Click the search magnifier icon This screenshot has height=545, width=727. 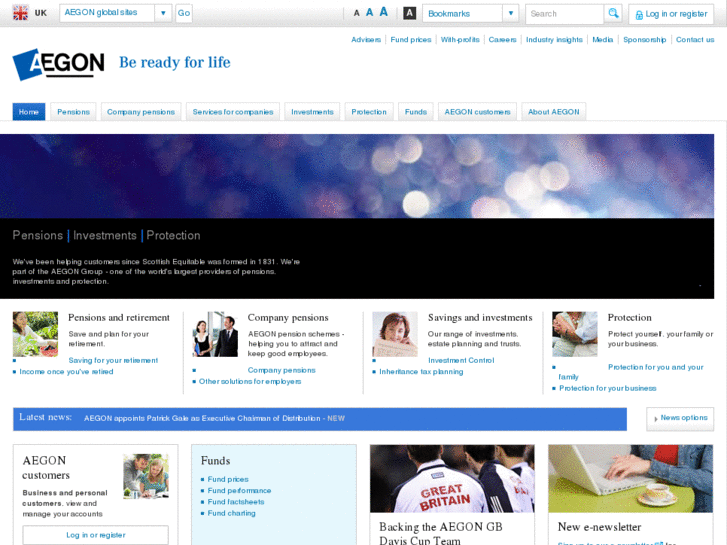[x=613, y=13]
